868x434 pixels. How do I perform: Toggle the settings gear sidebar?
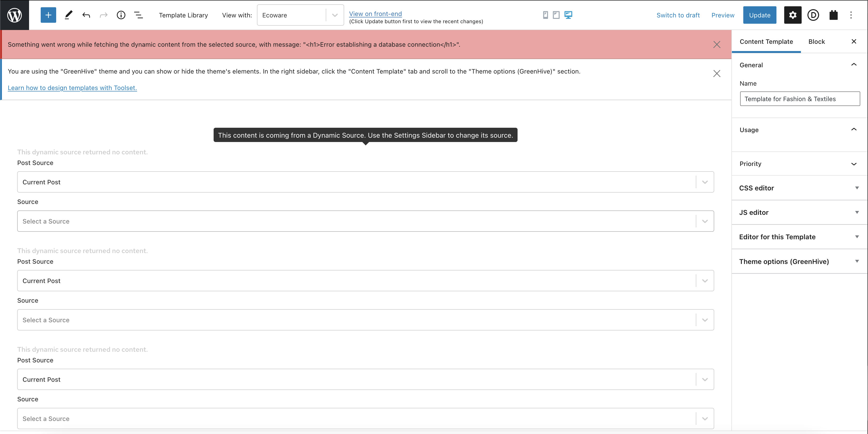pyautogui.click(x=792, y=15)
